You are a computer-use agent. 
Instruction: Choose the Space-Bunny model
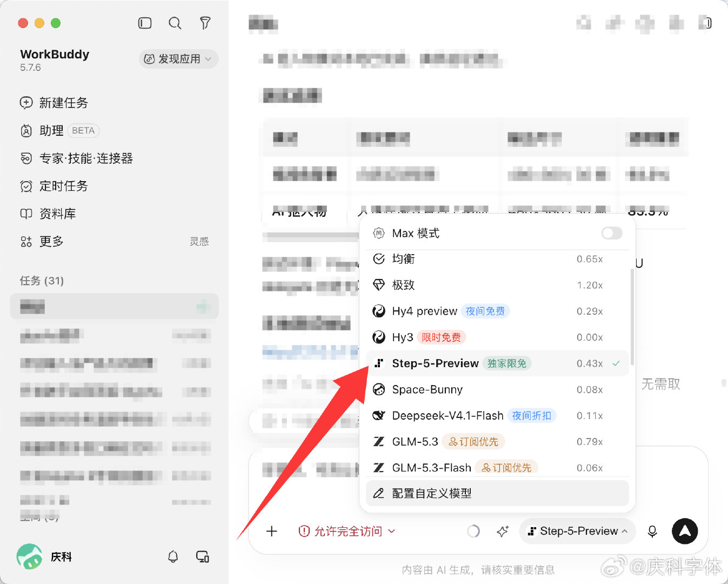click(497, 389)
